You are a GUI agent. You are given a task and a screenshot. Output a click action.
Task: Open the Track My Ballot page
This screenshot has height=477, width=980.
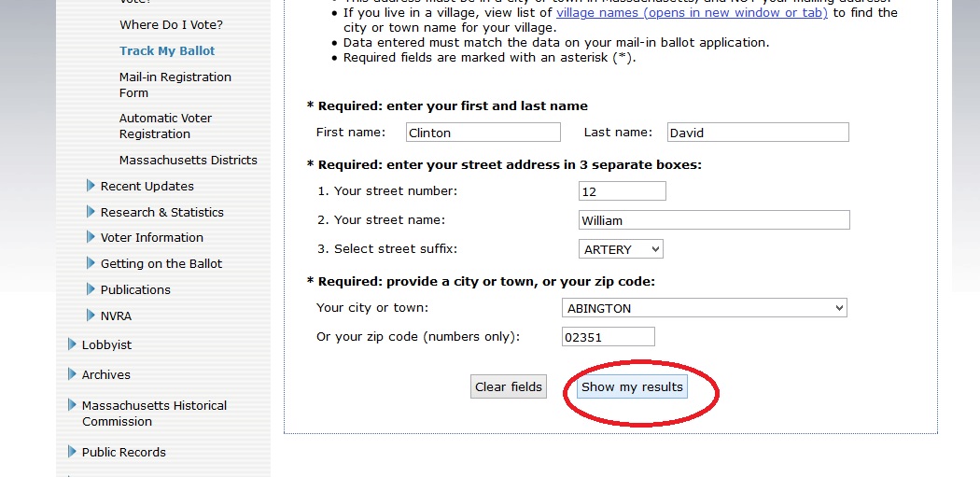[167, 50]
